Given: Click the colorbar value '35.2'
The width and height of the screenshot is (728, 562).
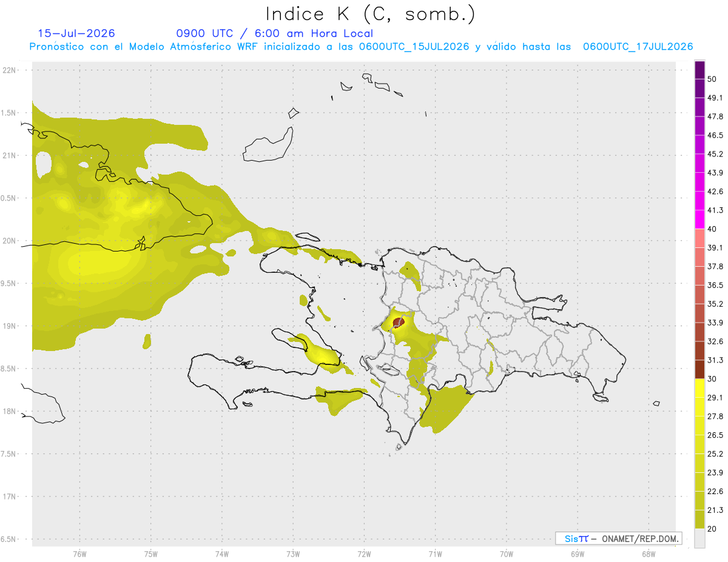Looking at the screenshot, I should coord(715,304).
